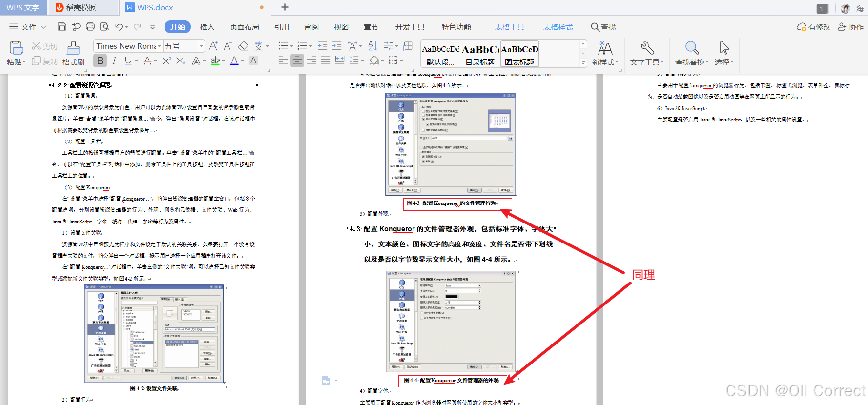Switch to the 插入 tab
The height and width of the screenshot is (405, 868).
point(207,27)
